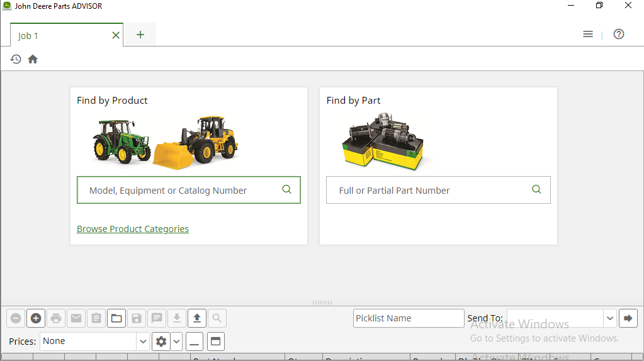
Task: Click the Picklist Name field
Action: [409, 318]
